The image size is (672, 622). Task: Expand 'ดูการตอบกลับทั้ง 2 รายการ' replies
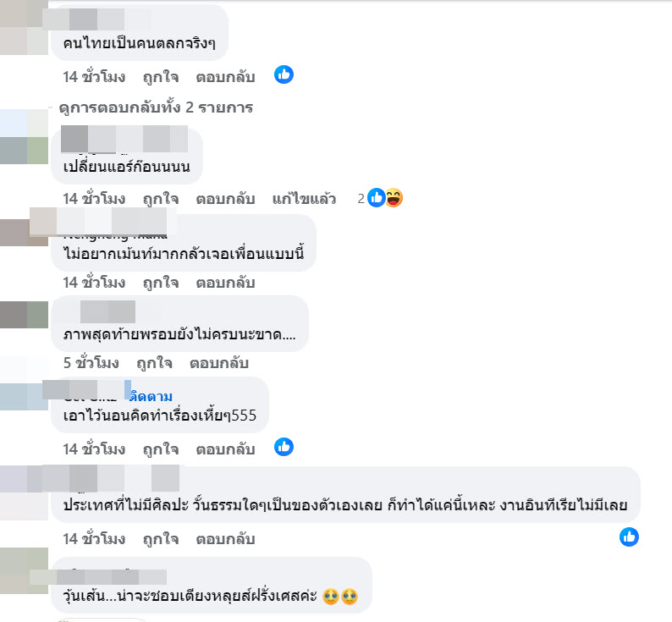156,107
